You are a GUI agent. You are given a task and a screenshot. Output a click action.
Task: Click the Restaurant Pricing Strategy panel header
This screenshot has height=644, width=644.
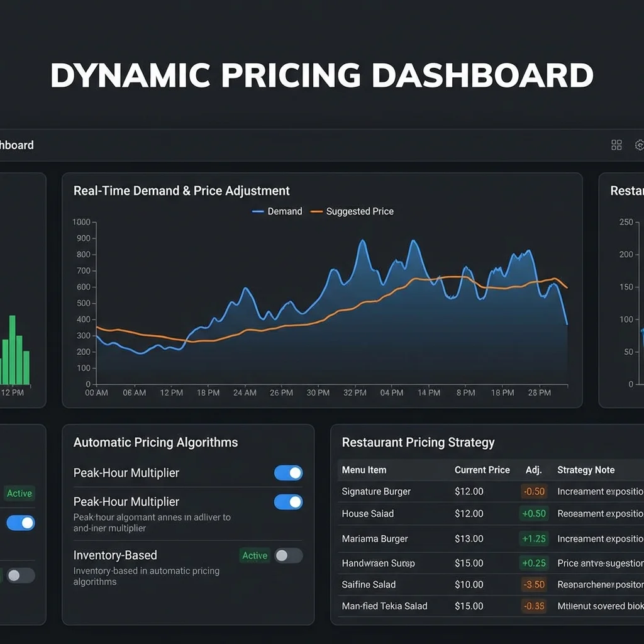418,443
